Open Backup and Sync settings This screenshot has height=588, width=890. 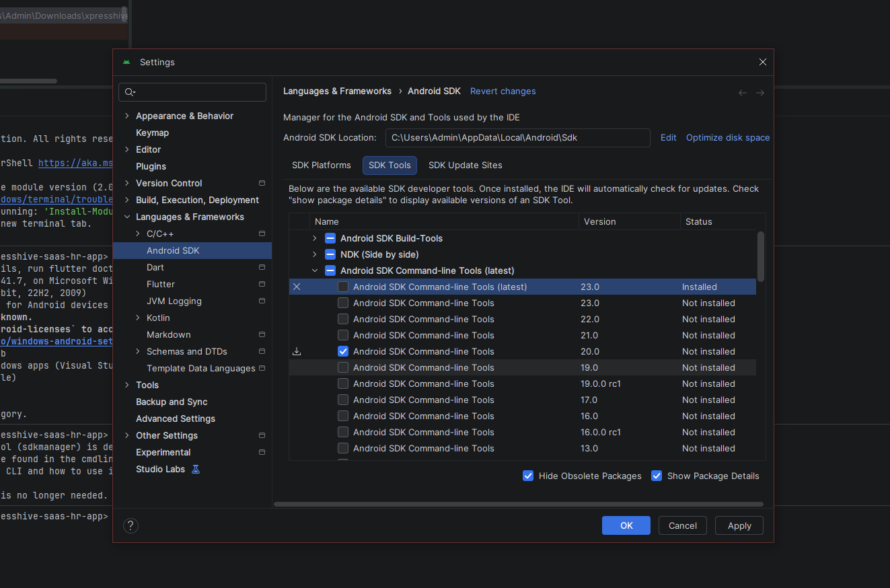click(172, 402)
